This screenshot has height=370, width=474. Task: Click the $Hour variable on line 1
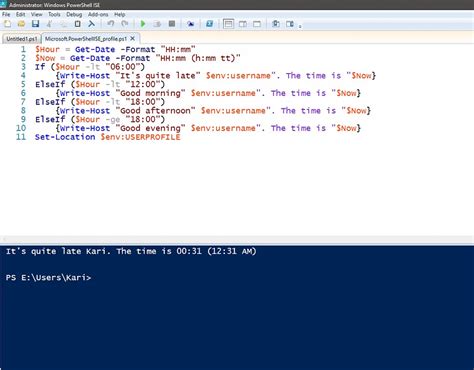coord(47,49)
